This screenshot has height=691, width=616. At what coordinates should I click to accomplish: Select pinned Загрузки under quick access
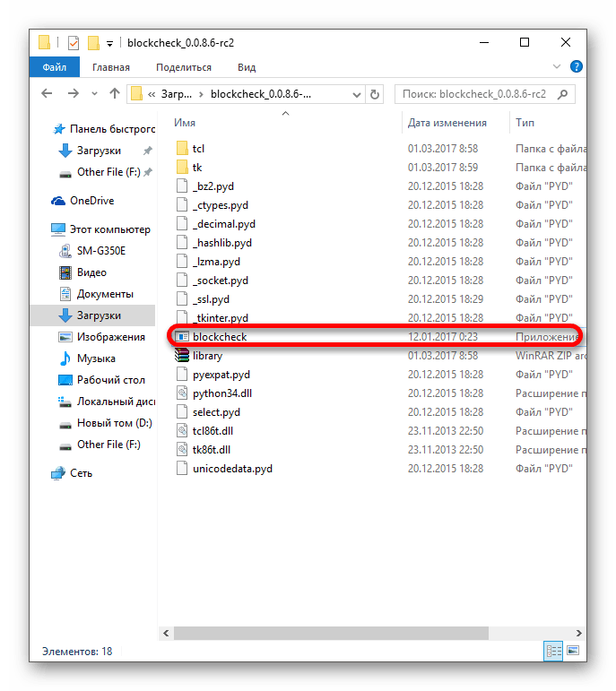[99, 151]
